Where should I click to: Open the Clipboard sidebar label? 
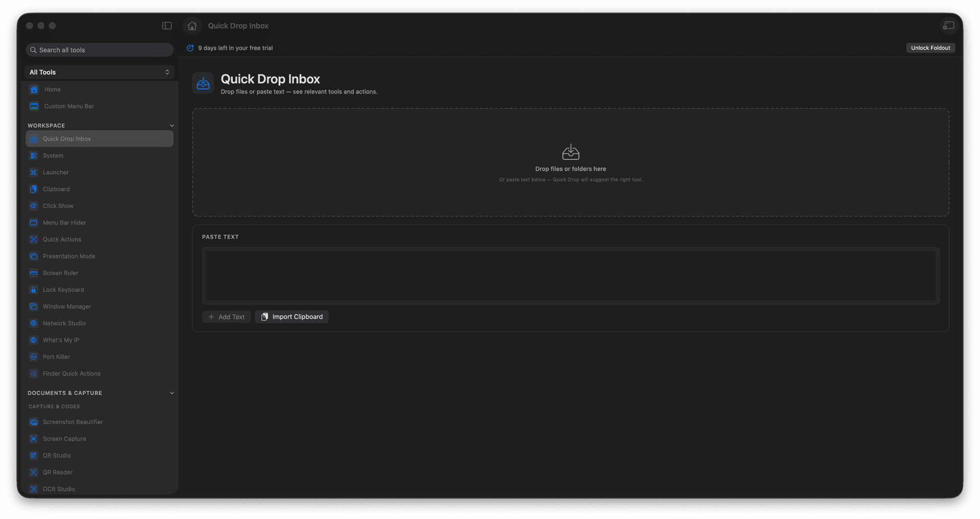(x=56, y=189)
